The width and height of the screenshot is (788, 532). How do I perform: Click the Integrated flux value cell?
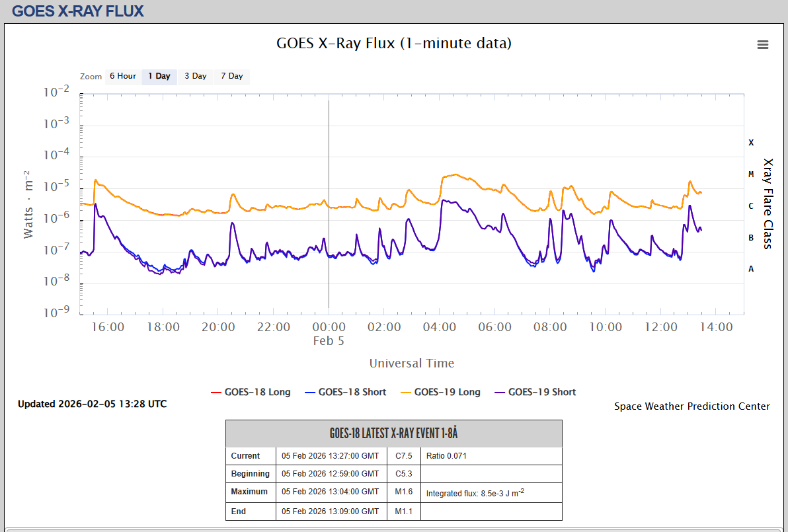click(475, 492)
